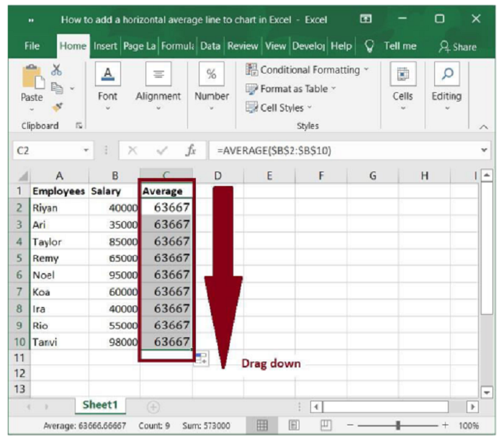Screen dimensions: 504x441
Task: Select the Sheet1 worksheet tab
Action: click(x=100, y=405)
